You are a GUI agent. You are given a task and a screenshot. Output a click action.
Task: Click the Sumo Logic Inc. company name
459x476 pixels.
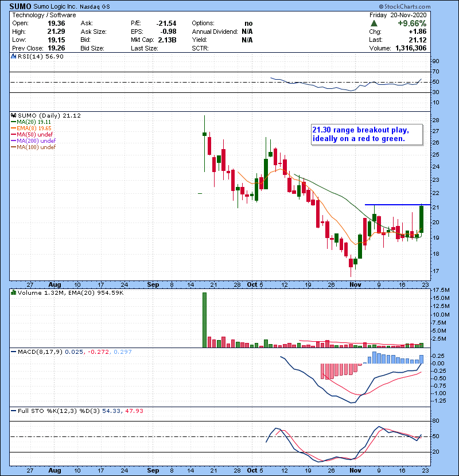pyautogui.click(x=55, y=6)
